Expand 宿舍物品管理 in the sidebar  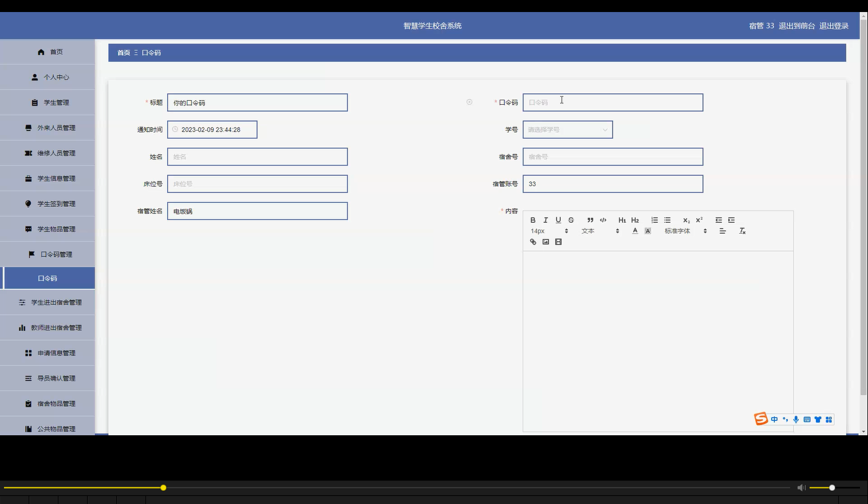point(48,404)
